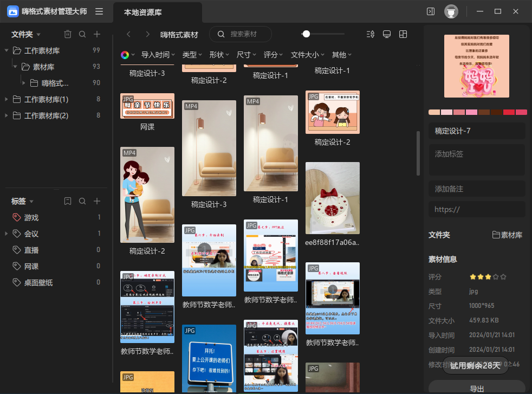Image resolution: width=532 pixels, height=394 pixels.
Task: Click the tag bookmark manage icon
Action: (x=68, y=201)
